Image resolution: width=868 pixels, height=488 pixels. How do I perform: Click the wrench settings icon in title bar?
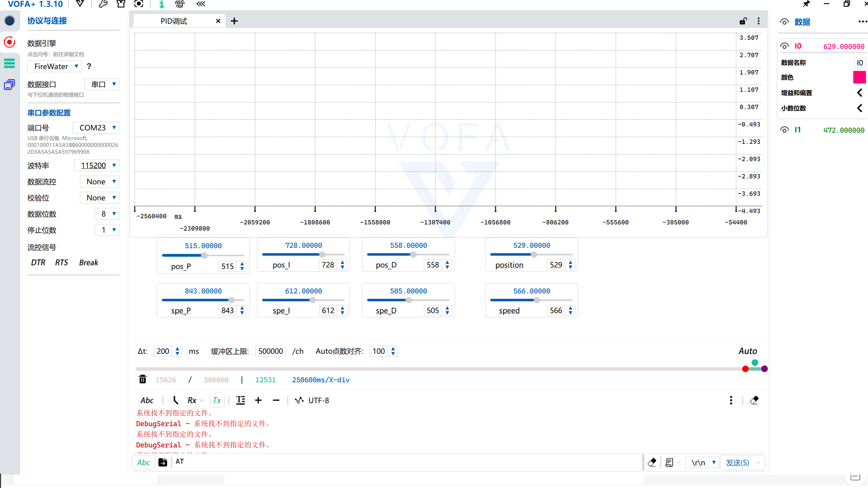103,4
